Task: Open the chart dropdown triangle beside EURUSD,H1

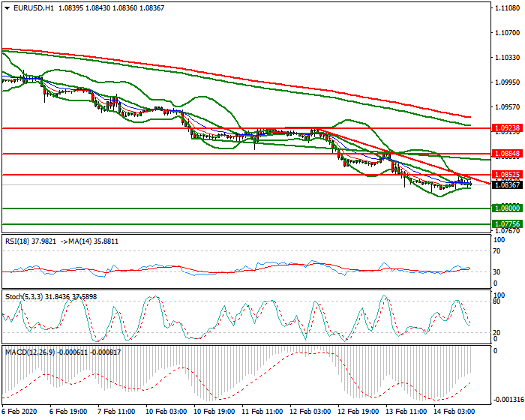Action: coord(7,8)
